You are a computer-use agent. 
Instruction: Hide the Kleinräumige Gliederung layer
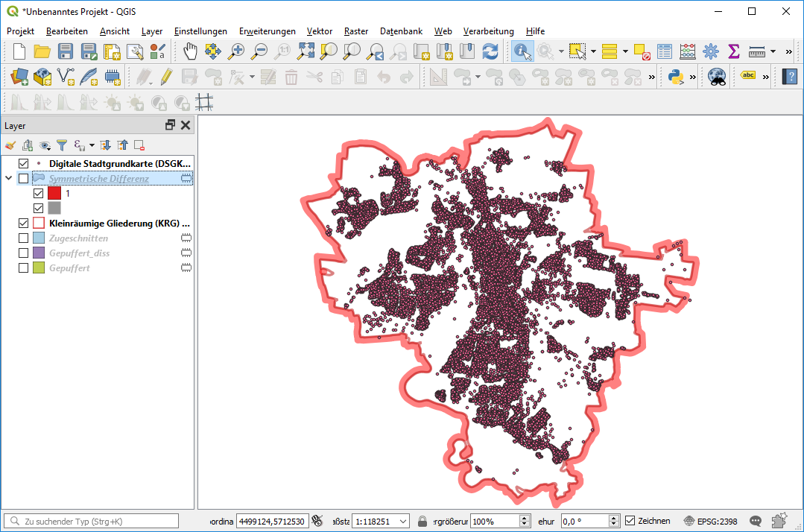pyautogui.click(x=23, y=224)
